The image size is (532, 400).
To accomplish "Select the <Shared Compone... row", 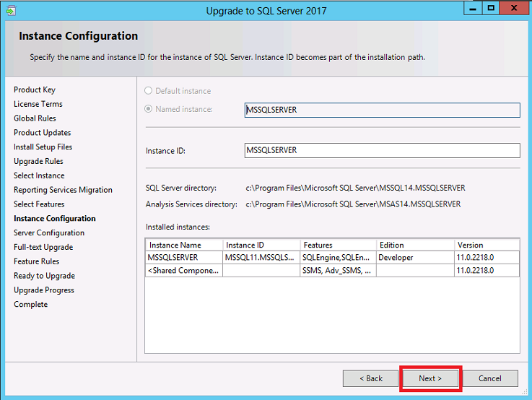I will [333, 271].
